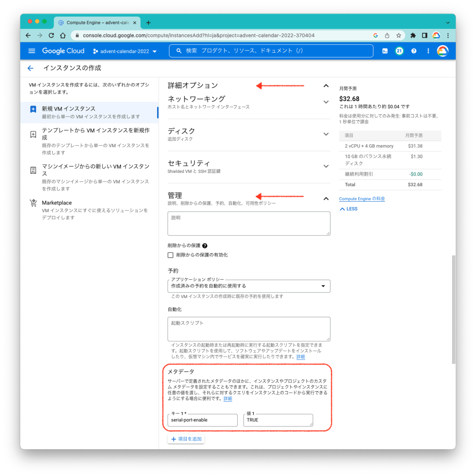Click the Google icon in address bar
476x476 pixels.
376,35
